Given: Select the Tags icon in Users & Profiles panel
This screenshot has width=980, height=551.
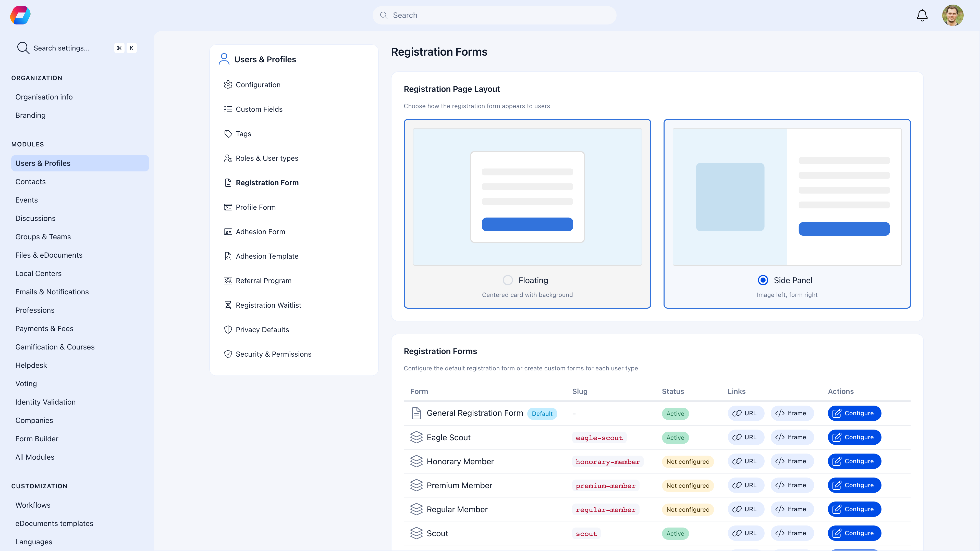Looking at the screenshot, I should pos(228,133).
